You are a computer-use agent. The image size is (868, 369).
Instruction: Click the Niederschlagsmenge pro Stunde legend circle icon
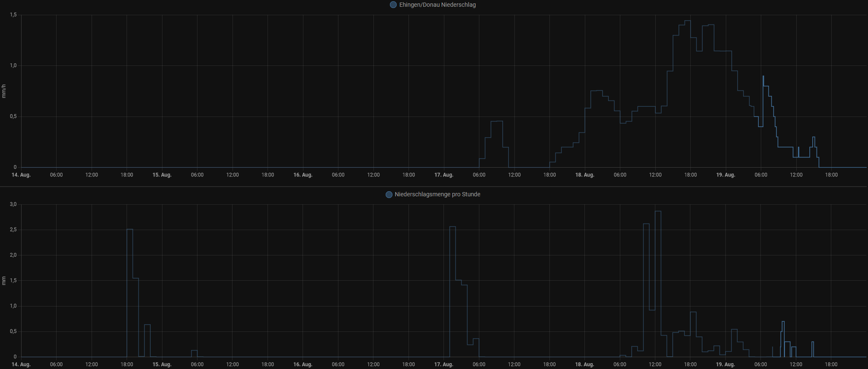click(389, 195)
